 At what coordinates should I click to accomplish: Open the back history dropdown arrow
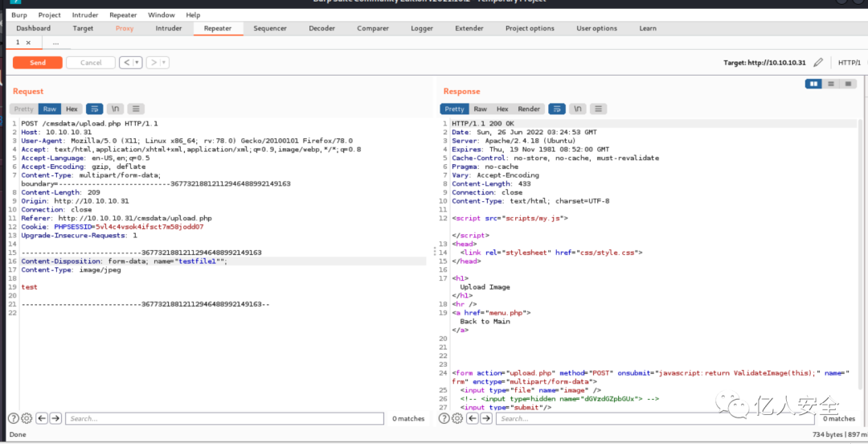(x=137, y=63)
